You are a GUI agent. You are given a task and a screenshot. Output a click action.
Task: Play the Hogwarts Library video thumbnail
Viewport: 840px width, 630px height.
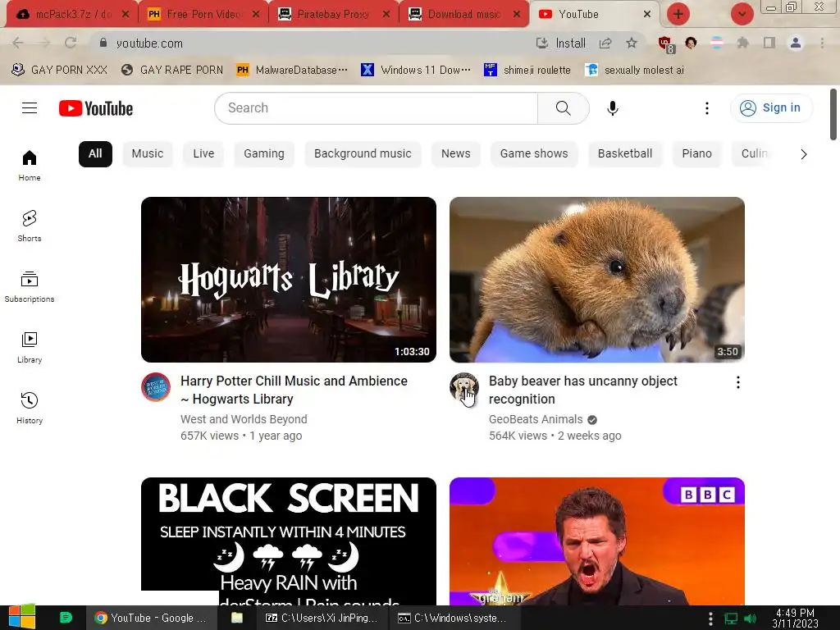(288, 280)
